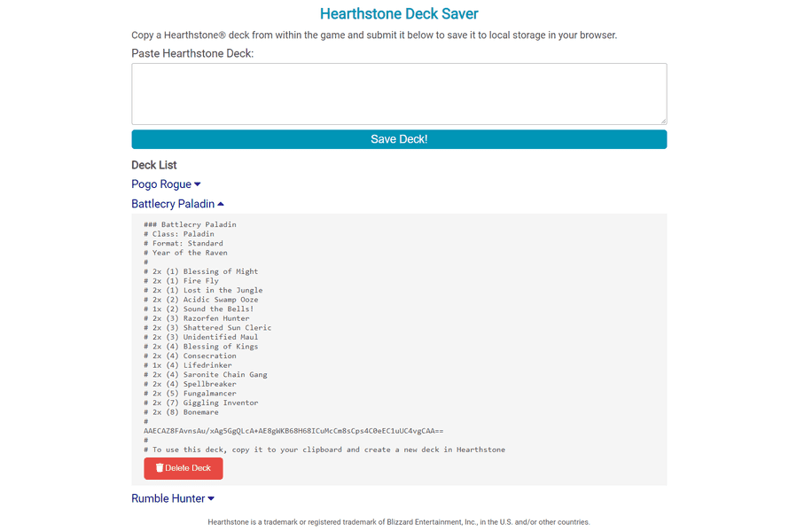Click the Delete Deck button
This screenshot has width=797, height=532.
coord(183,468)
